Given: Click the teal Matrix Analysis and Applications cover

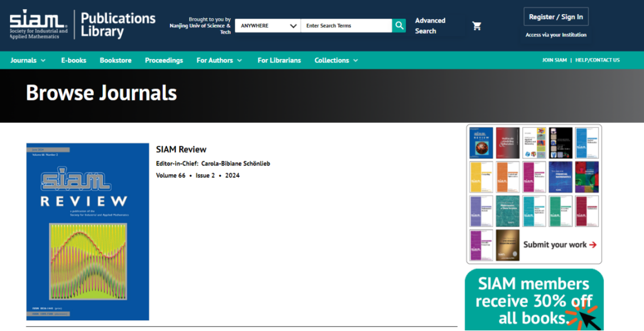Looking at the screenshot, I should coord(534,211).
